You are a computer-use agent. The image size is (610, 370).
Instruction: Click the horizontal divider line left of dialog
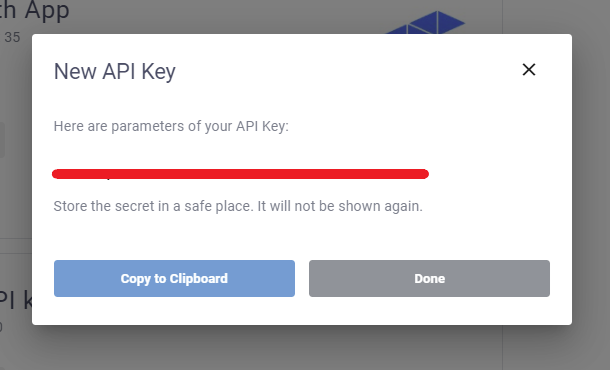click(16, 238)
